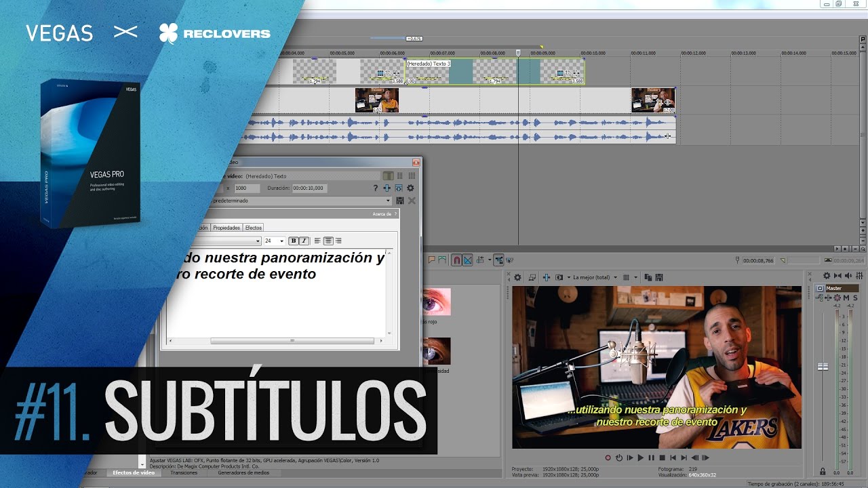Viewport: 868px width, 488px height.
Task: Edit the 1080 height field
Action: 247,188
